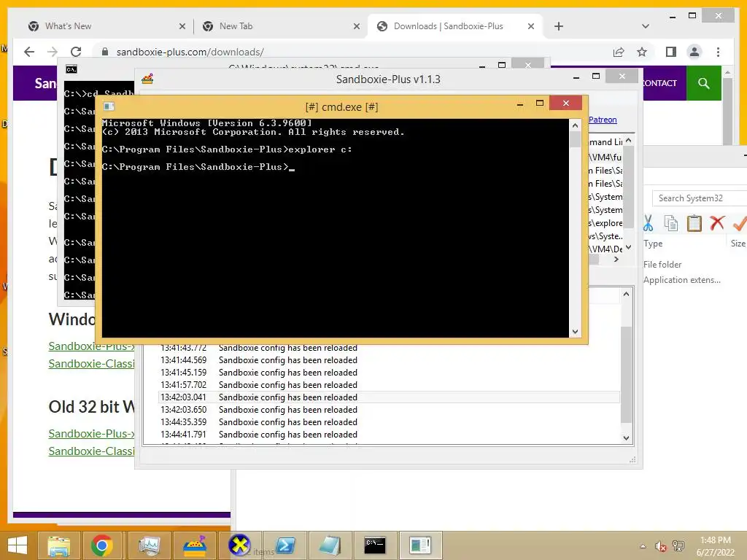Click the taskbar clock showing 1:48 PM
747x560 pixels.
tap(715, 546)
